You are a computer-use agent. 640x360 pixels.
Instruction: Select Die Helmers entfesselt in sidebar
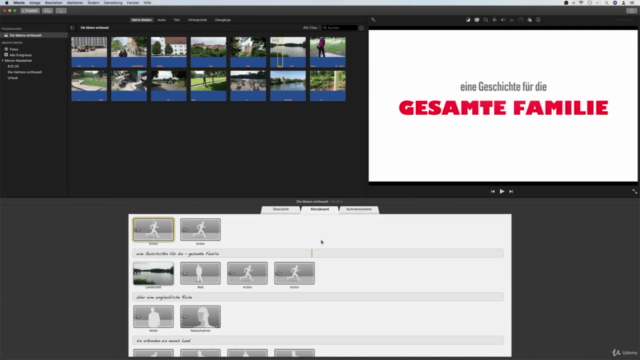[x=24, y=72]
